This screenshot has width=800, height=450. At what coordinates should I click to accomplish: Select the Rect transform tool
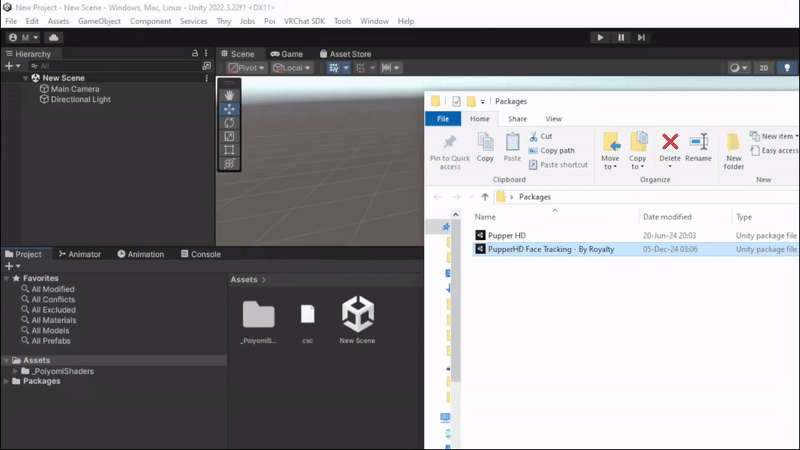[229, 150]
